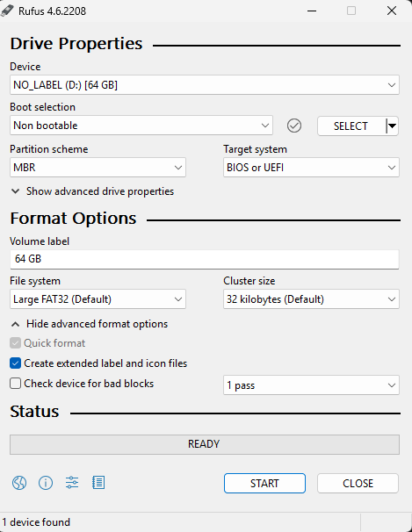Click the greyed Quick format checkbox
The image size is (412, 532).
point(15,343)
